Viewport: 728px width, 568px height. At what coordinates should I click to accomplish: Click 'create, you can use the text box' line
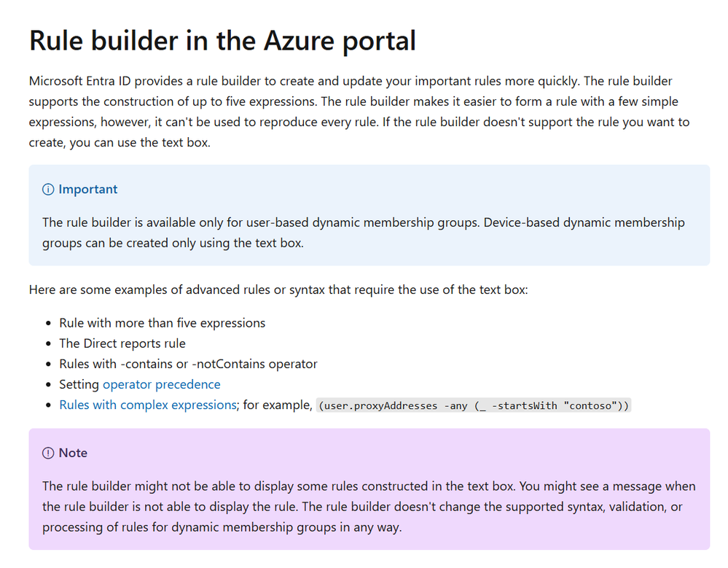(x=120, y=143)
